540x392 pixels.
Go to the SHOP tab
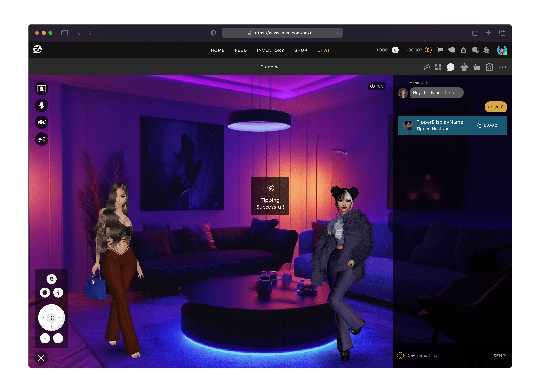[x=301, y=50]
